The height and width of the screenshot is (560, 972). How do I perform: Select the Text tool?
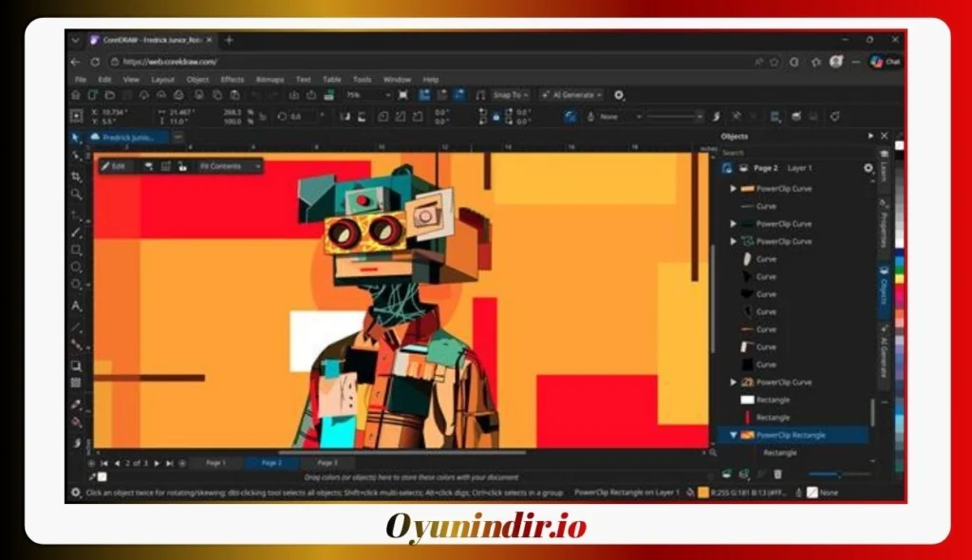point(76,306)
